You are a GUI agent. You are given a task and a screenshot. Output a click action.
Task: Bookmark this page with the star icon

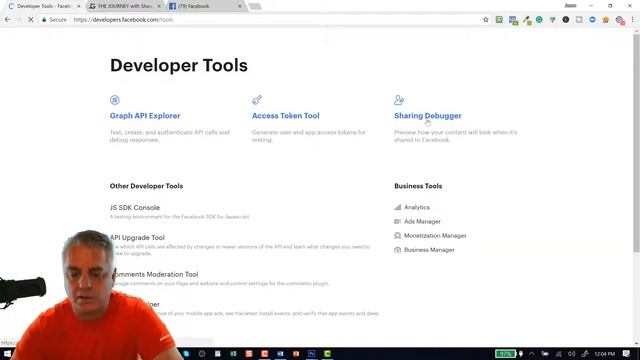486,20
